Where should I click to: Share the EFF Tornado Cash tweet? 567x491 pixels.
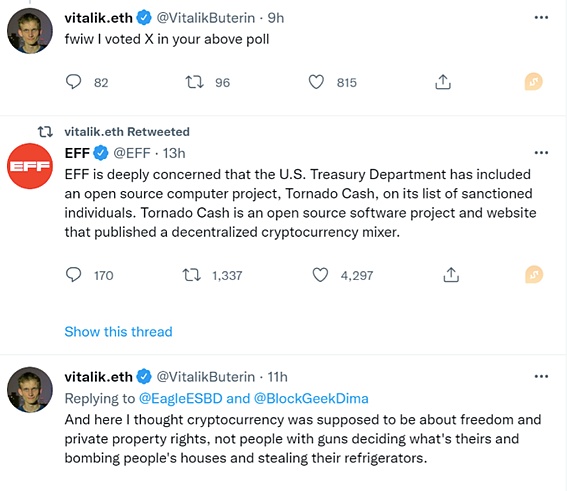point(451,275)
